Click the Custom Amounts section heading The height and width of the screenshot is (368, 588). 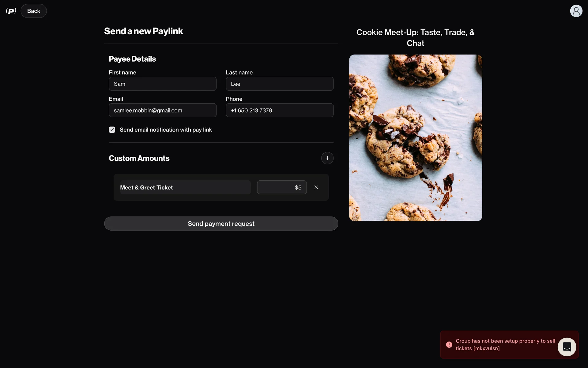(x=139, y=158)
